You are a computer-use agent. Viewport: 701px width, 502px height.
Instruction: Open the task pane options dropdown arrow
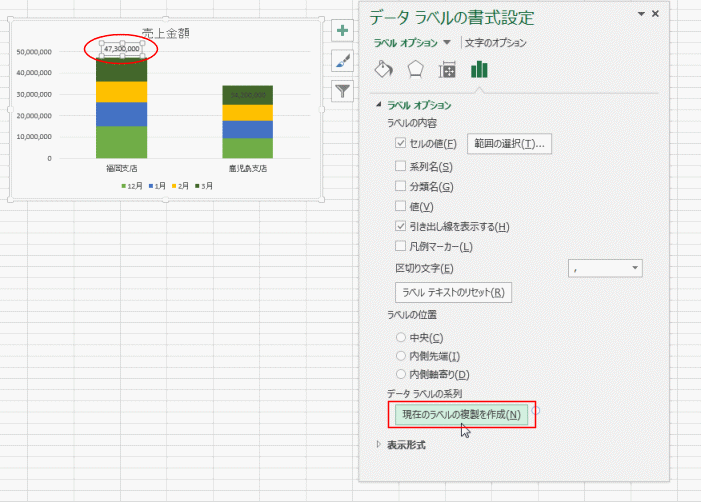(640, 14)
